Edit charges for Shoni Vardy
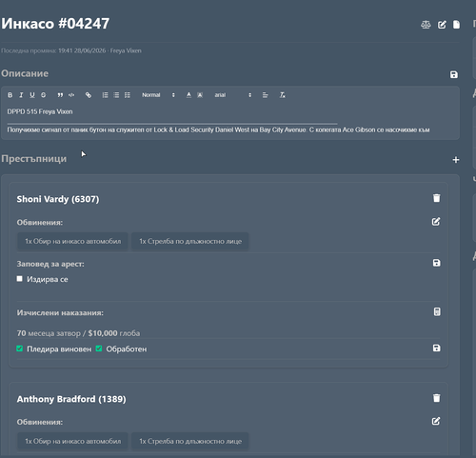 pos(436,222)
